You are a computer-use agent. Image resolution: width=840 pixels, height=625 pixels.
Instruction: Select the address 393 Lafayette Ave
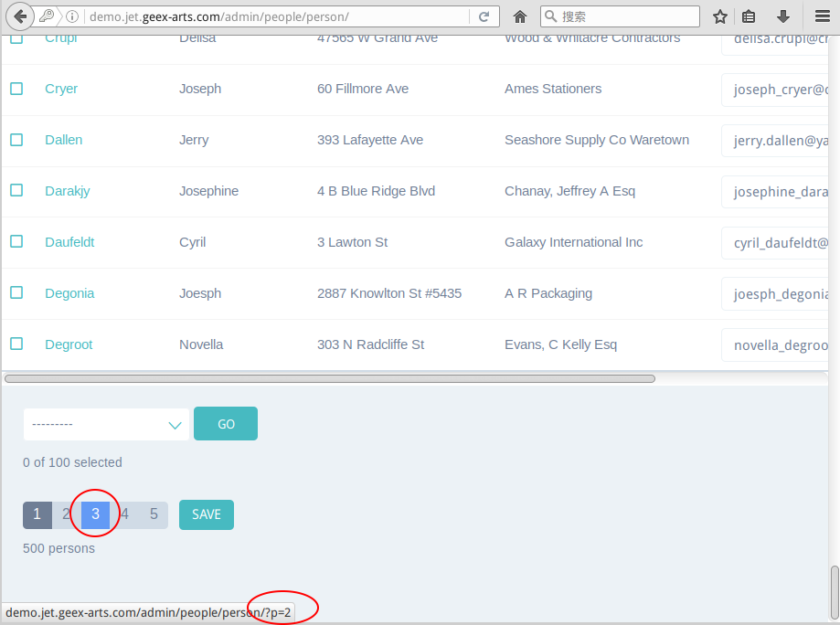coord(369,140)
